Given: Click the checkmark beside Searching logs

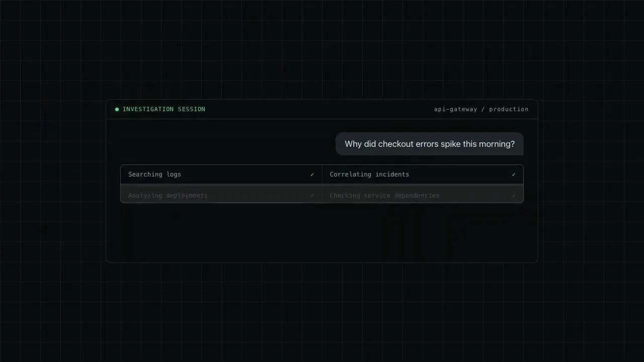Looking at the screenshot, I should [312, 174].
